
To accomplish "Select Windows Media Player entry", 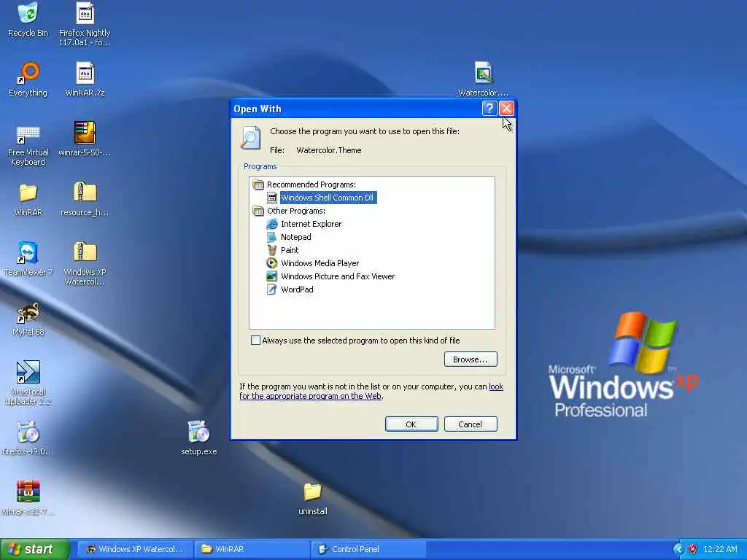I will (x=320, y=262).
